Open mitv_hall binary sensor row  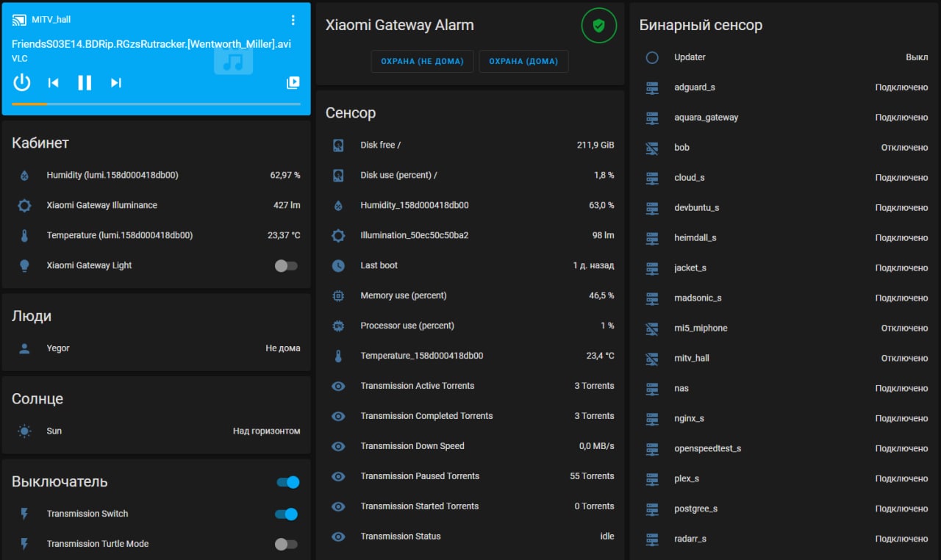click(x=784, y=359)
